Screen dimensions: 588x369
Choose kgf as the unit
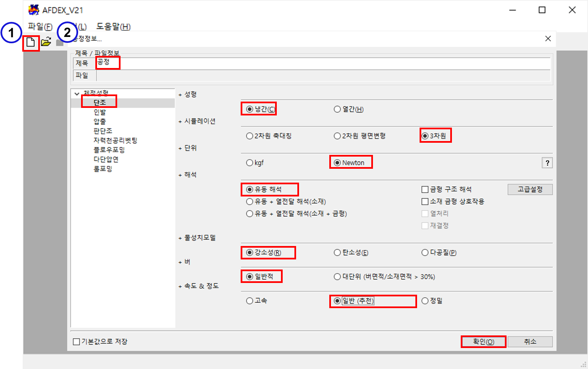pyautogui.click(x=249, y=163)
